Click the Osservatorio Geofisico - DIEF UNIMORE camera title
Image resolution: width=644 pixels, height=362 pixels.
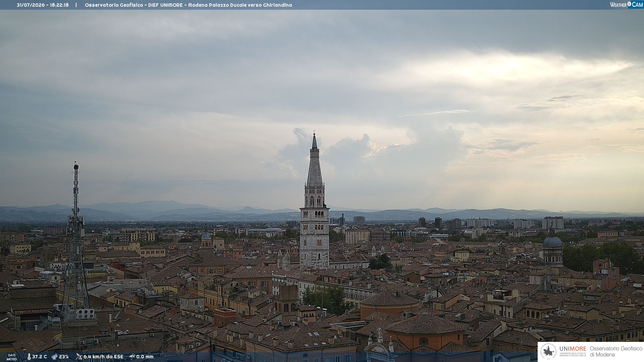click(x=189, y=5)
